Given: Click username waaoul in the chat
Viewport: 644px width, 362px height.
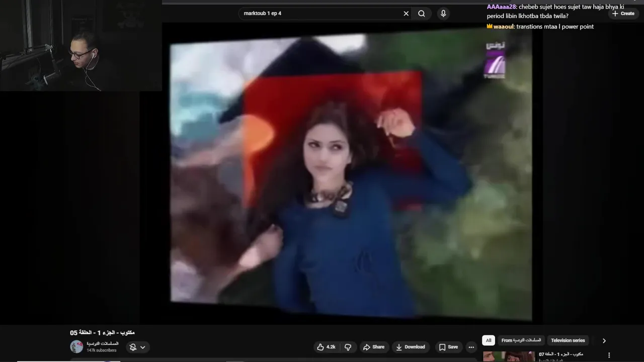Looking at the screenshot, I should click(503, 27).
